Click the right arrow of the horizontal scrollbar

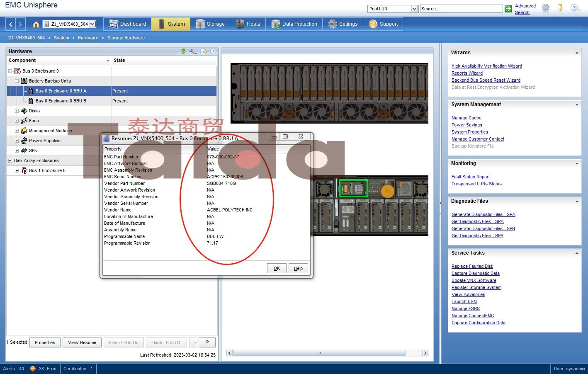tap(425, 353)
